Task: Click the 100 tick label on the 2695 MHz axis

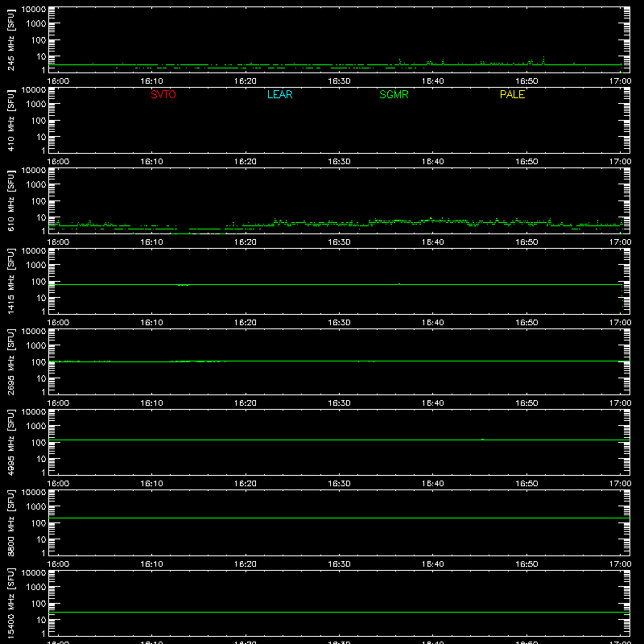Action: coord(38,362)
